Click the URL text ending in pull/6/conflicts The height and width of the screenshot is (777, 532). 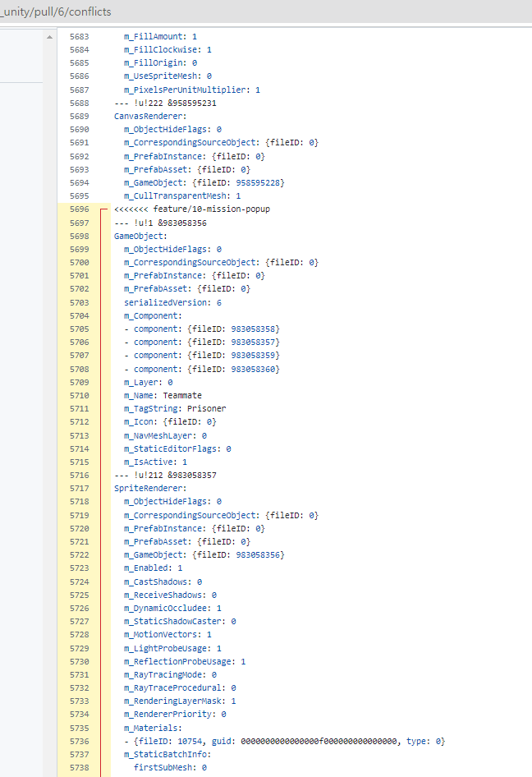pyautogui.click(x=56, y=11)
